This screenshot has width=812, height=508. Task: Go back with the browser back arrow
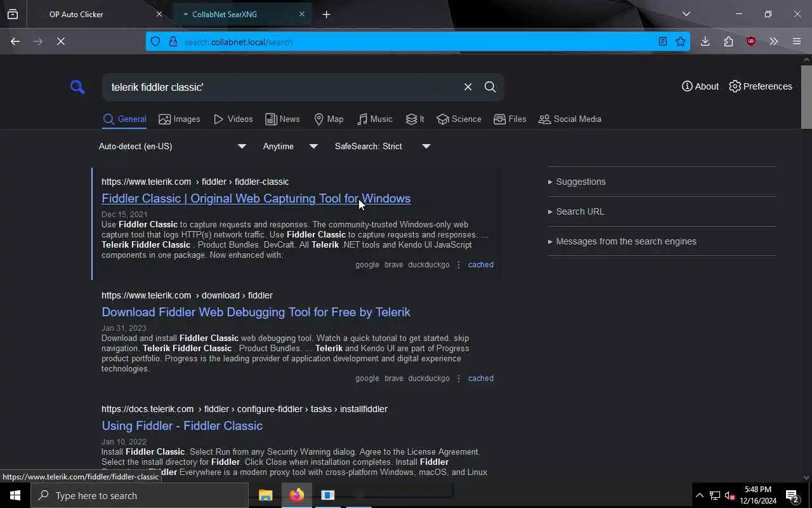[15, 41]
